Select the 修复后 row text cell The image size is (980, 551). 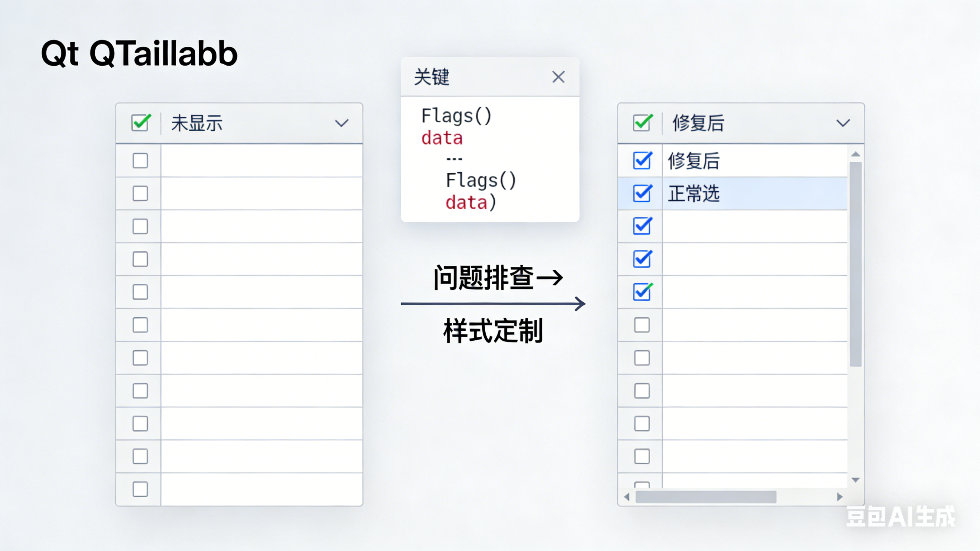coord(694,160)
